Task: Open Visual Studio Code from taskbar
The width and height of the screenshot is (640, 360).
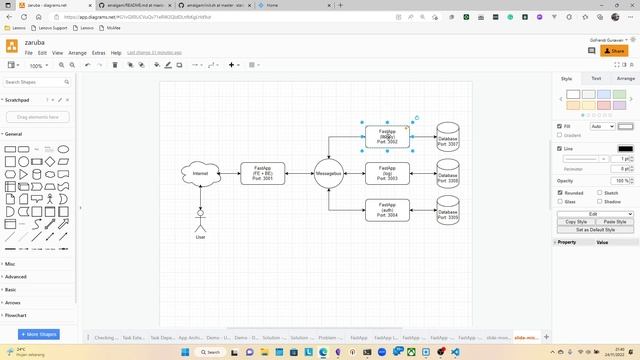Action: coord(456,352)
